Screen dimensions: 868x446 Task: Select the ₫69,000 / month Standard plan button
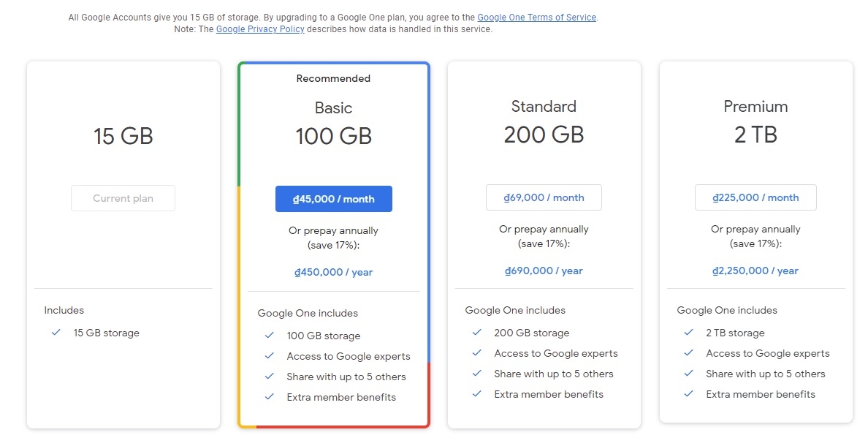point(544,197)
